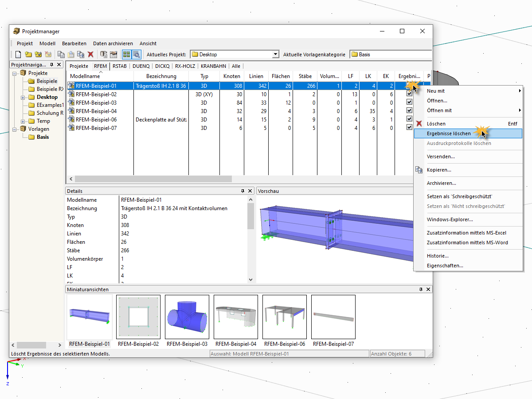Click the copy icon beside Kopieren
Screen dimensions: 532x399
(x=419, y=170)
